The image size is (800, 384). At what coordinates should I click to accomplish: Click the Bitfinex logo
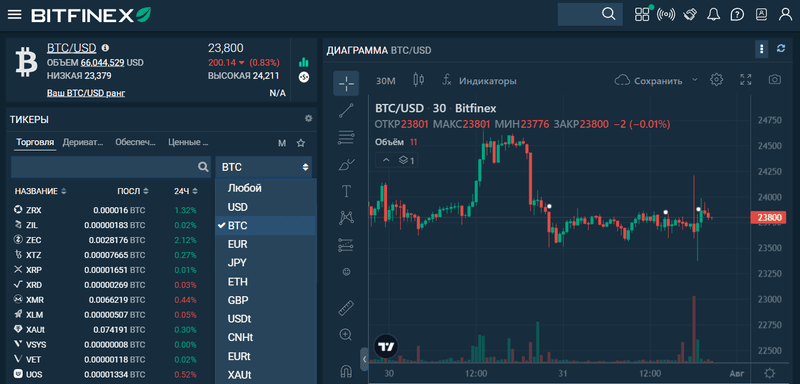[92, 15]
